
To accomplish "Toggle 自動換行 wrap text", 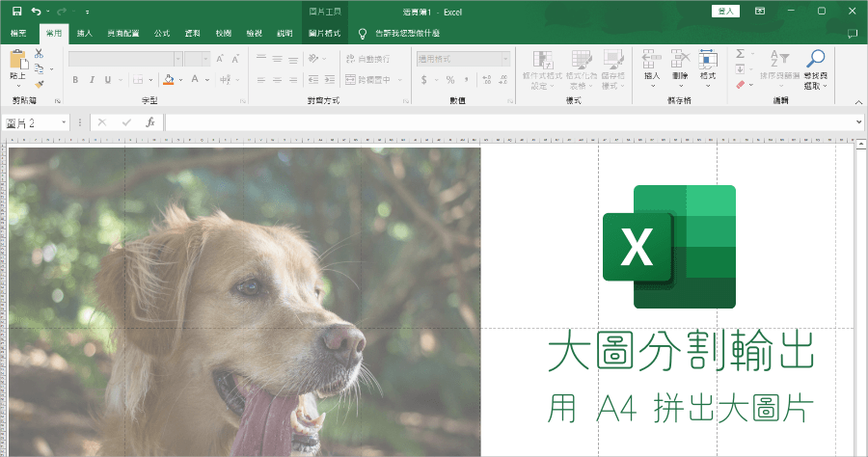I will 367,59.
